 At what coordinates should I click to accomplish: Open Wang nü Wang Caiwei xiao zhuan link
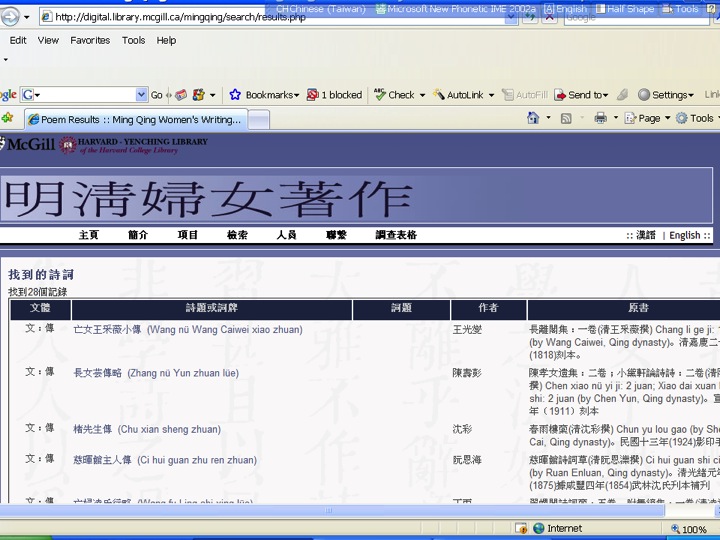coord(188,330)
